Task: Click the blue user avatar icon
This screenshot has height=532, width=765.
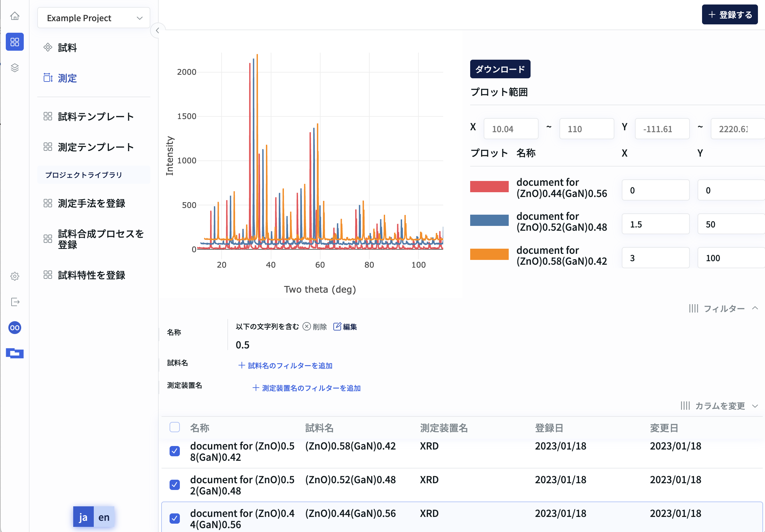Action: tap(15, 328)
